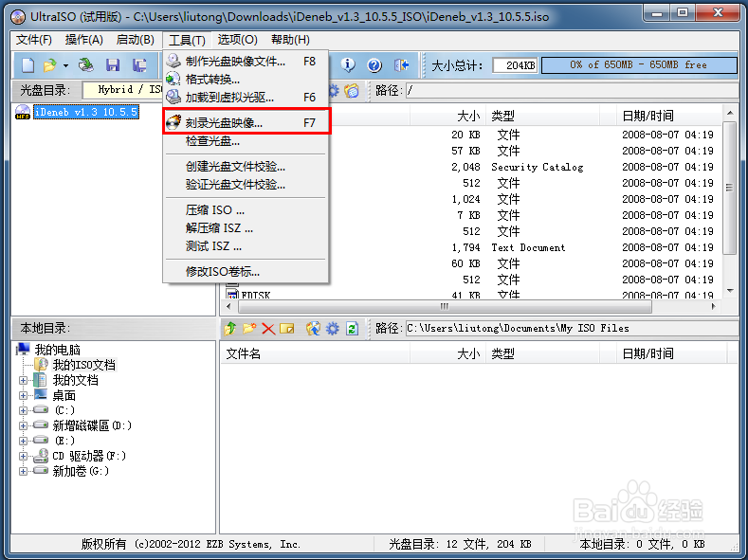Open the 帮助(H) menu

pos(290,40)
